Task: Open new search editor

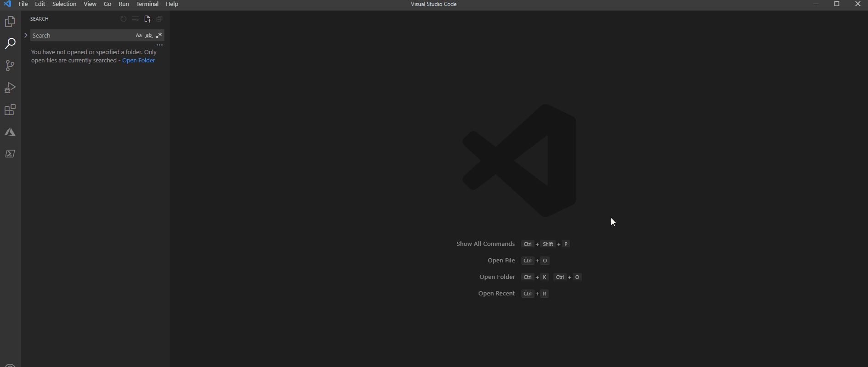Action: tap(147, 19)
